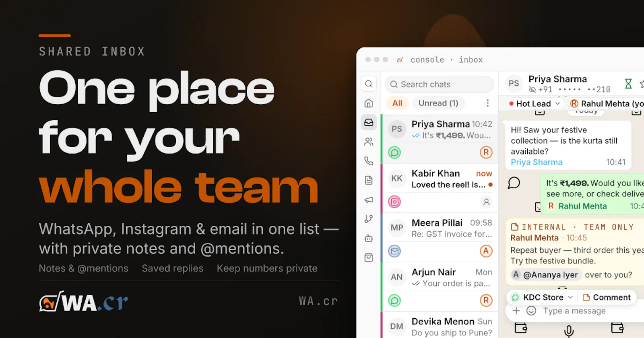Open the shopping bag sidebar icon
The height and width of the screenshot is (338, 644).
369,258
